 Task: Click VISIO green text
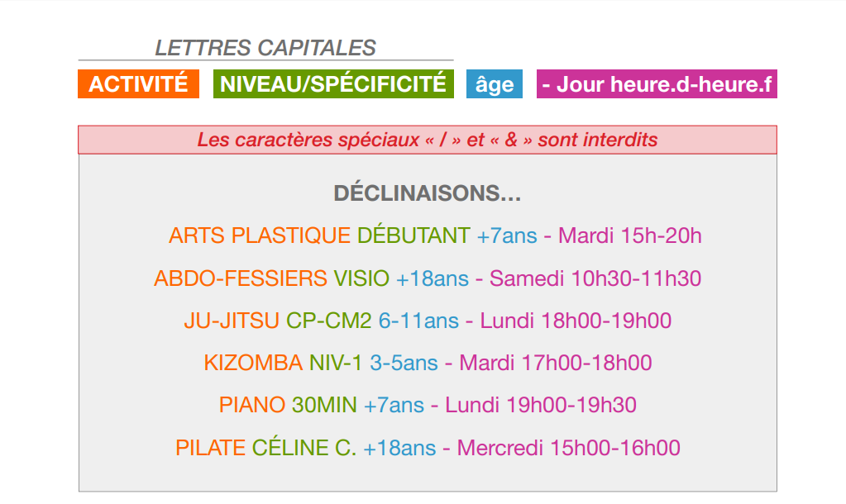[x=361, y=278]
